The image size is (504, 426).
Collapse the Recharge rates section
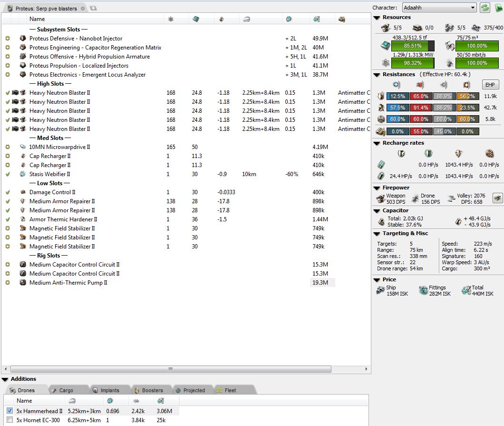click(377, 143)
